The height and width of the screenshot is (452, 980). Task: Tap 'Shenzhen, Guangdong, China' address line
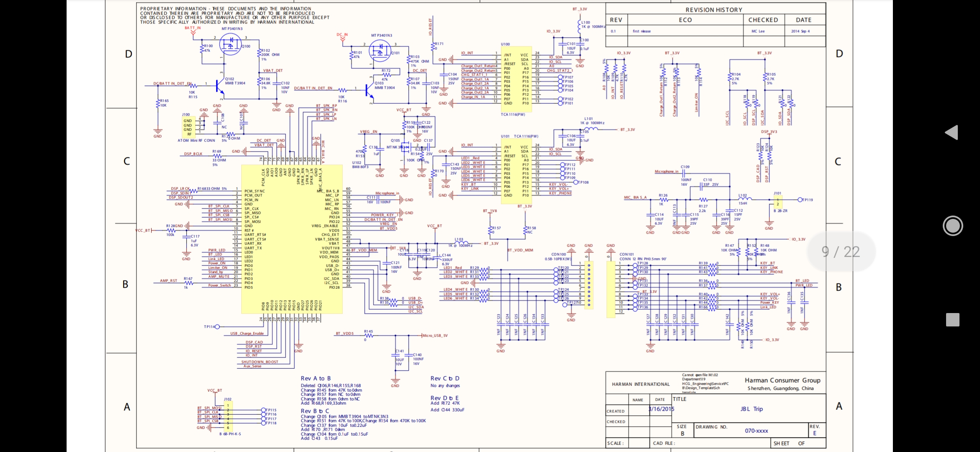(x=781, y=388)
